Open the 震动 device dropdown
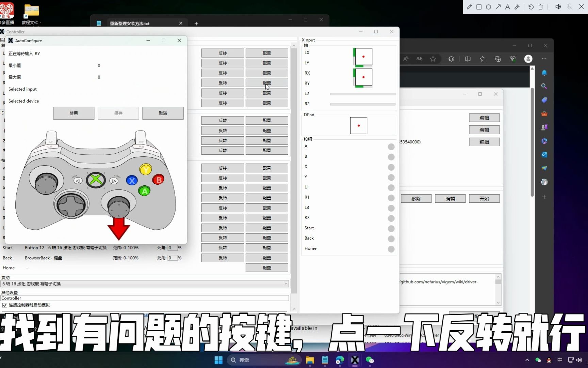Image resolution: width=588 pixels, height=368 pixels. click(x=286, y=283)
